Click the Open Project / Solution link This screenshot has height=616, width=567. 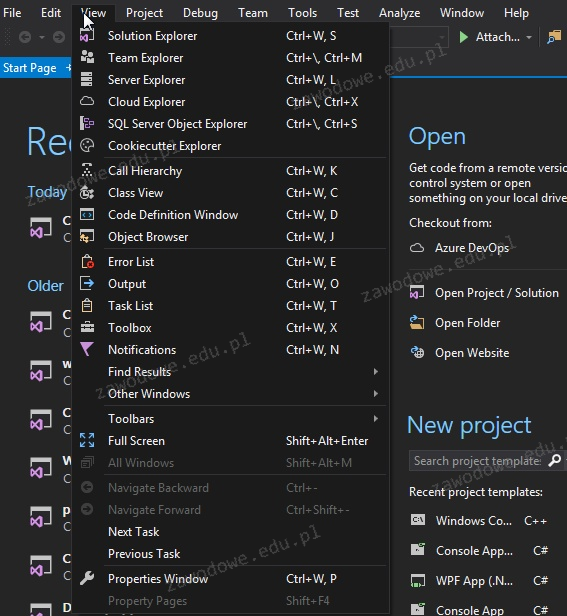[497, 293]
